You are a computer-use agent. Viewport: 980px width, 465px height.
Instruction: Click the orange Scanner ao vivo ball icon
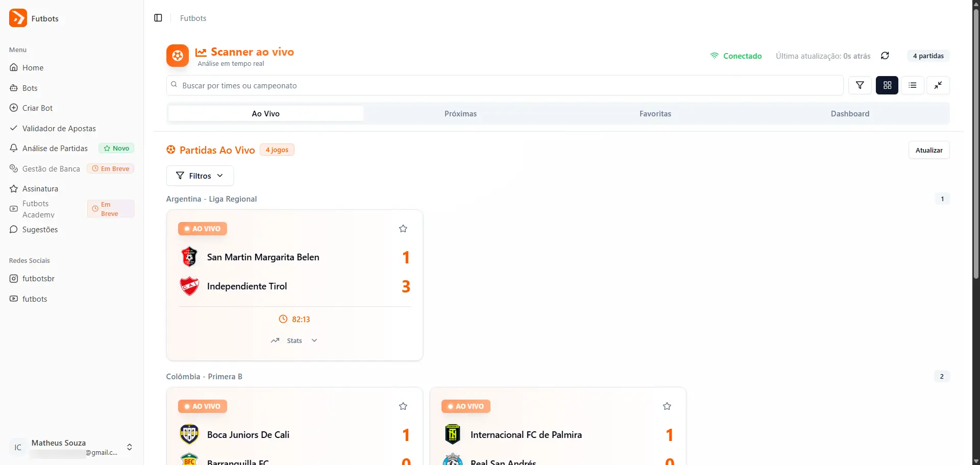tap(178, 56)
